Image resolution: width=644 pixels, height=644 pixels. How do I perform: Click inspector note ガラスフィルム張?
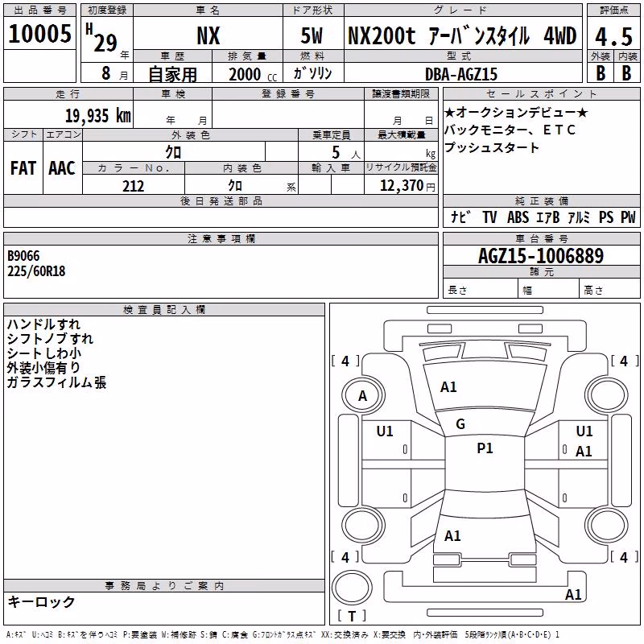[x=56, y=382]
